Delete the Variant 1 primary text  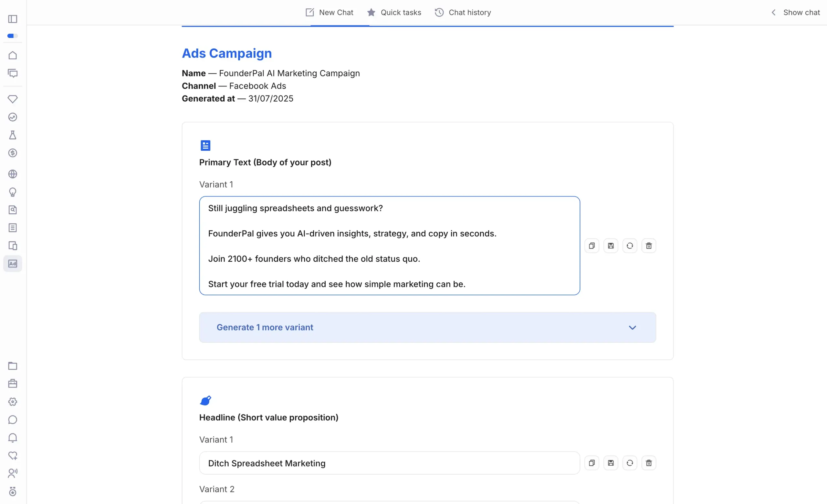[648, 246]
